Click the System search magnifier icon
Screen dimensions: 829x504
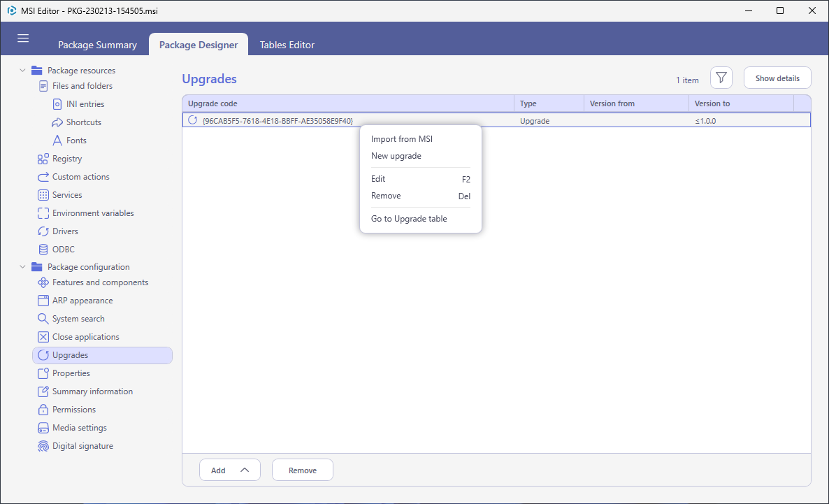coord(43,318)
